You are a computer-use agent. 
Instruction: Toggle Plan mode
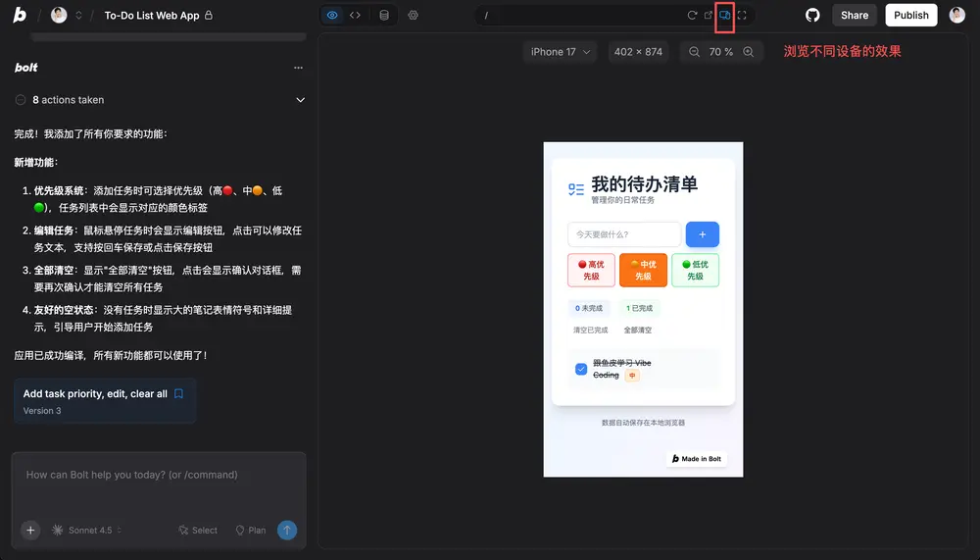[251, 530]
